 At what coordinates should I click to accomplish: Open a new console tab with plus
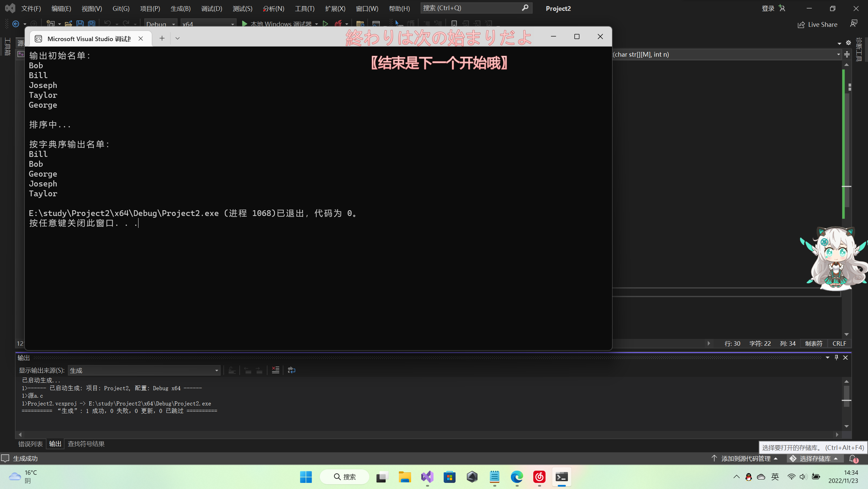(162, 38)
